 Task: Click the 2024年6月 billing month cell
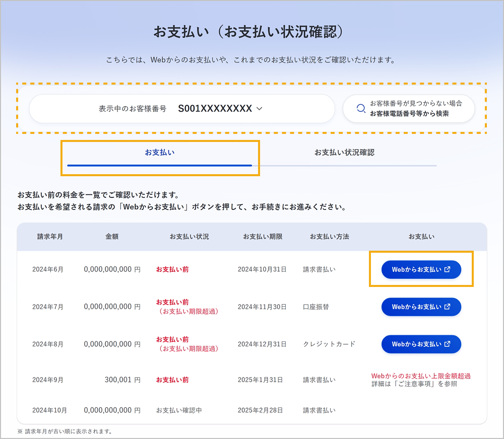(47, 269)
